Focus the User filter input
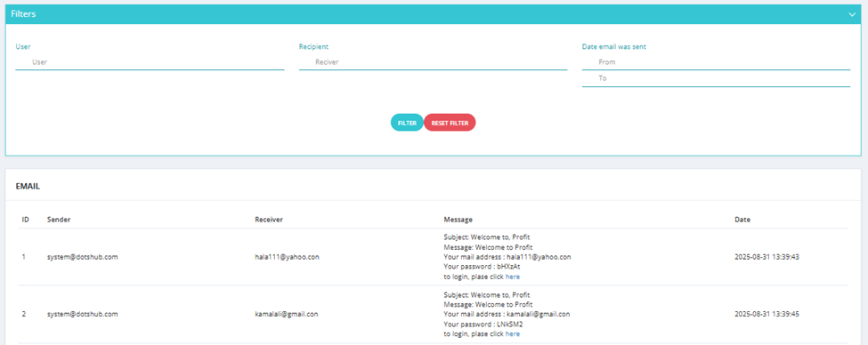 pos(150,62)
